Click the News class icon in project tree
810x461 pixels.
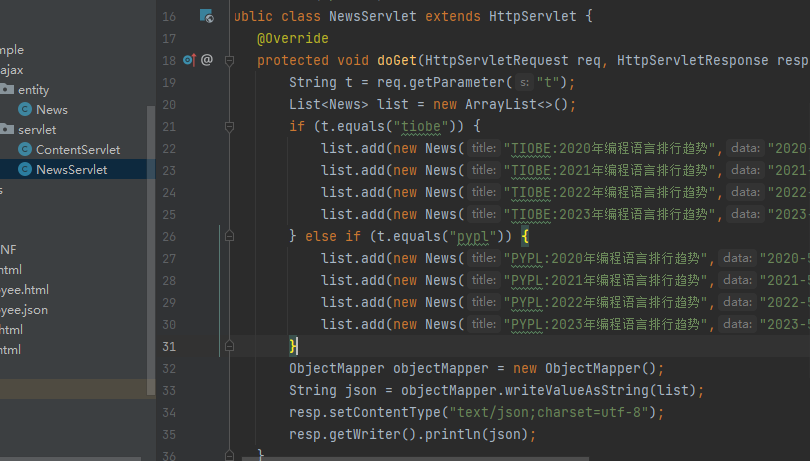[x=25, y=110]
